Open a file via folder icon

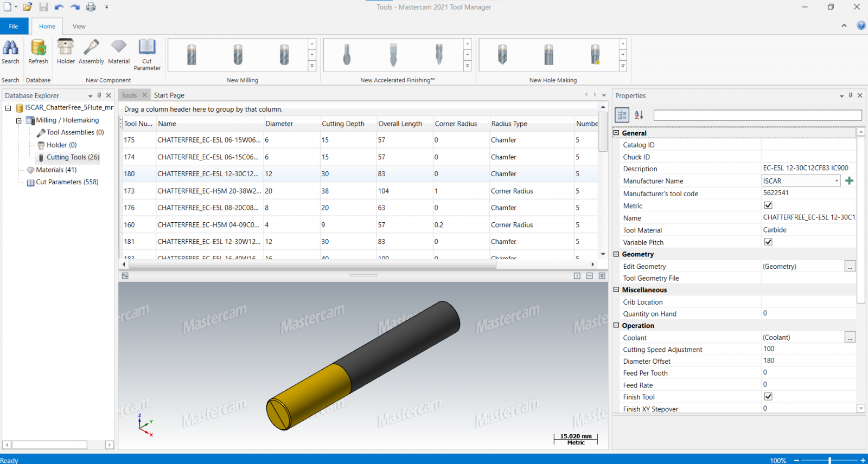27,7
